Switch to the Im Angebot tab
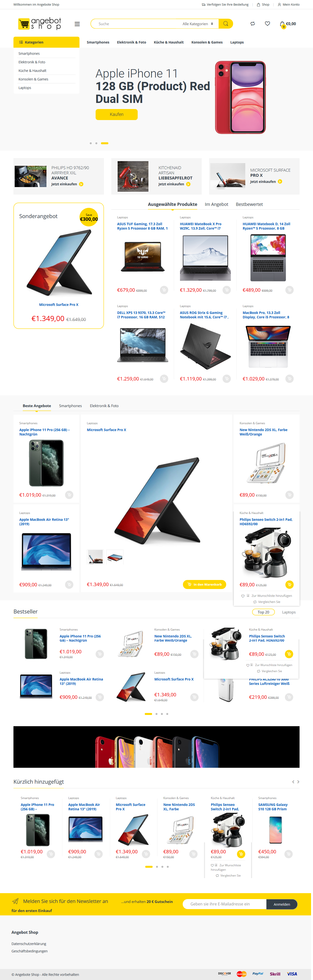 pos(216,204)
